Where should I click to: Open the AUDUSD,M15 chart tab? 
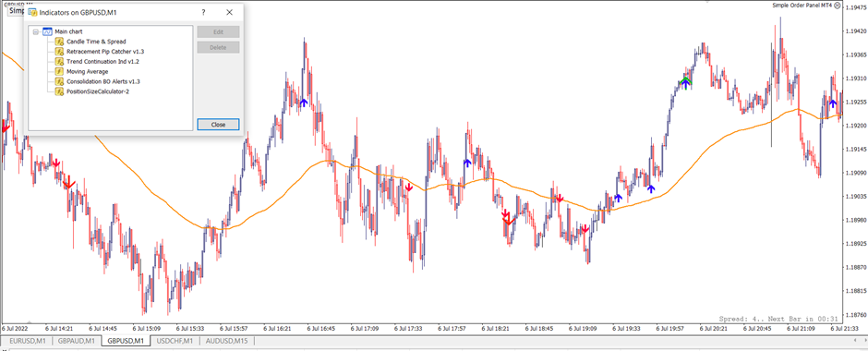[227, 341]
